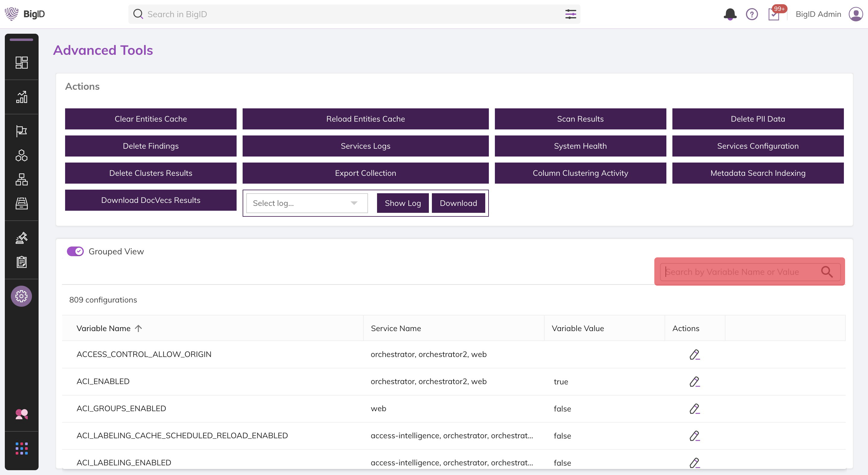Open the dashboard icon in sidebar
This screenshot has height=475, width=868.
click(22, 63)
